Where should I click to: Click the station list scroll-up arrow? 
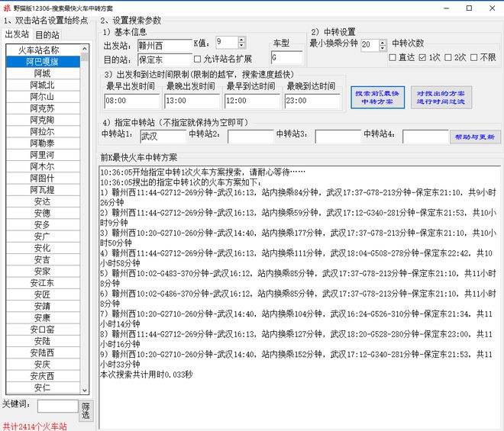coord(85,49)
